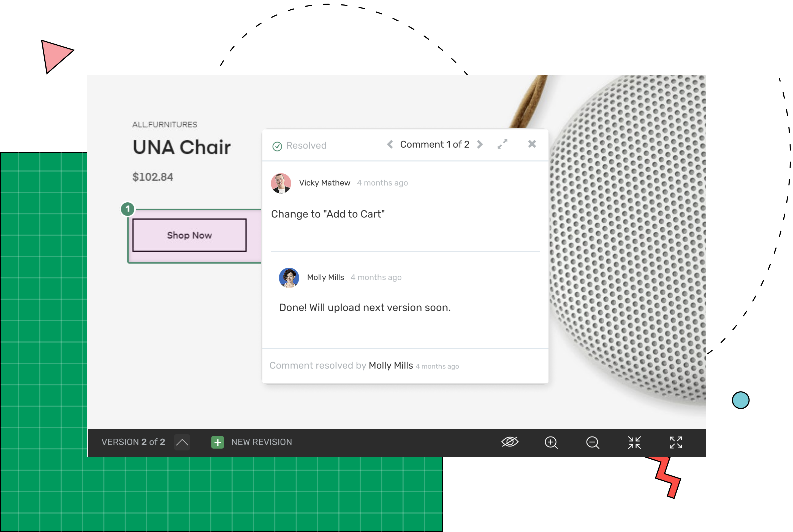The height and width of the screenshot is (532, 793).
Task: Click Molly Mills' avatar in reply
Action: pyautogui.click(x=289, y=278)
